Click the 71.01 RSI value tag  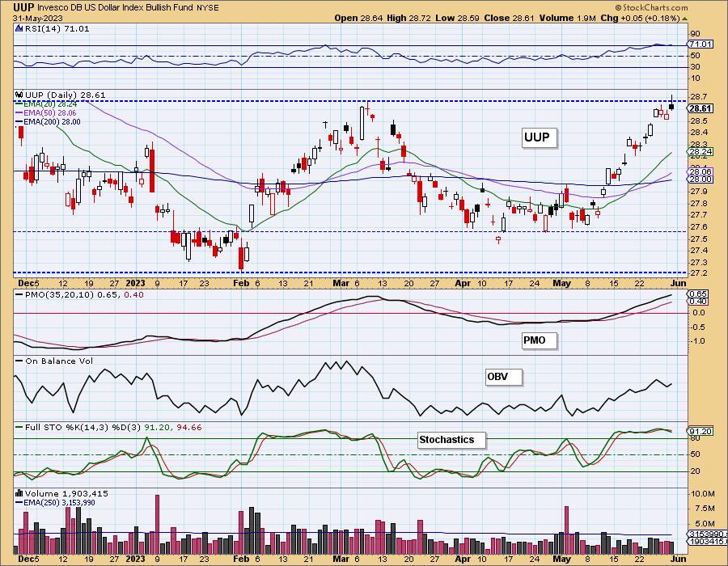700,44
